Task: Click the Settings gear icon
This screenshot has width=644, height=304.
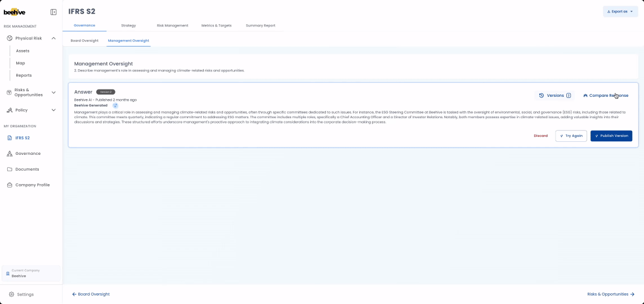Action: click(x=11, y=294)
